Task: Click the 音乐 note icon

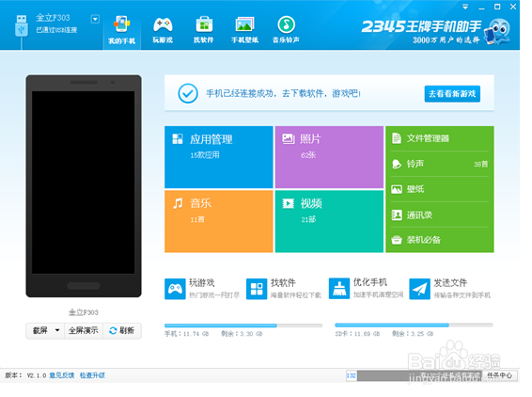Action: 178,203
